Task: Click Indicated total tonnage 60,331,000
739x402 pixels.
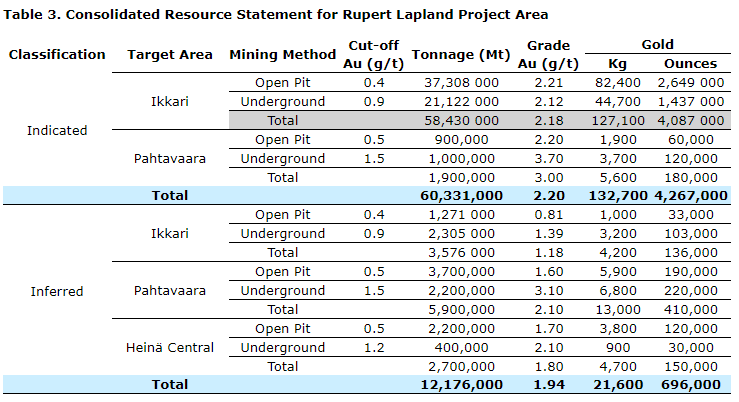Action: (461, 196)
